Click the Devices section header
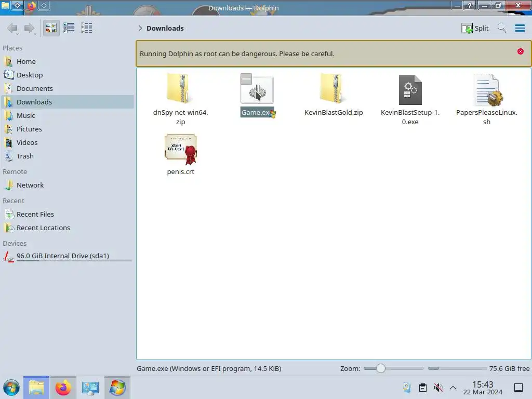The height and width of the screenshot is (399, 532). [x=15, y=244]
